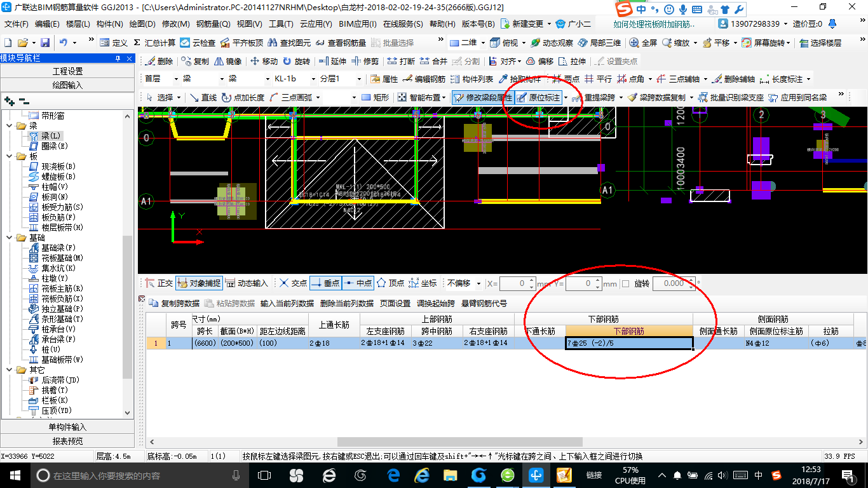Select 矩形 rectangle draw tool

(x=375, y=97)
